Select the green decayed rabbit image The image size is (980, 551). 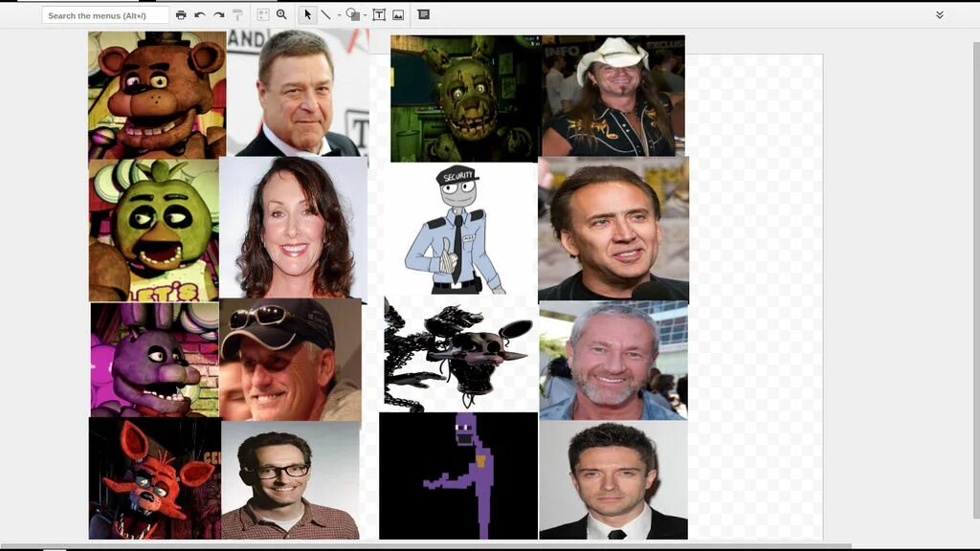point(466,99)
